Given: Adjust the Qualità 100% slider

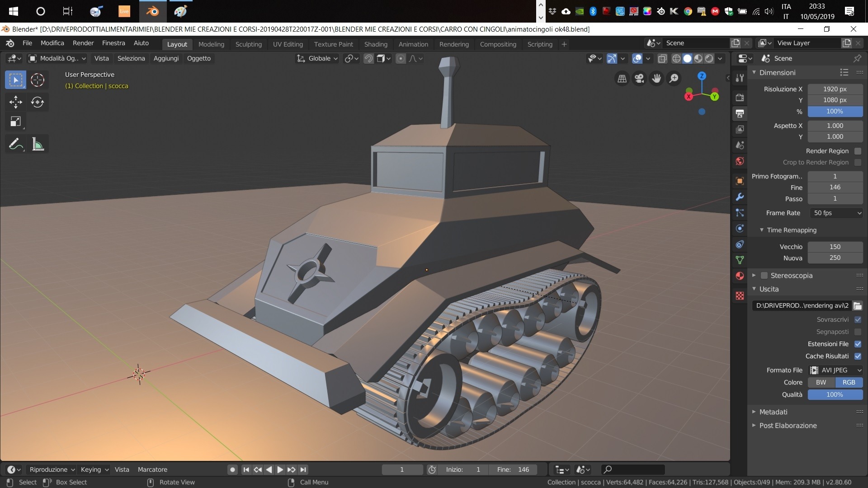Looking at the screenshot, I should tap(835, 394).
